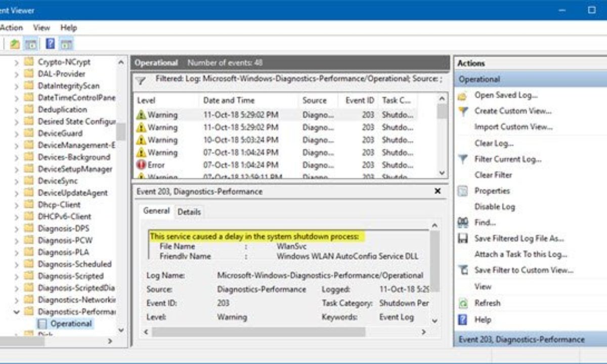Click Clear Log... action

(494, 143)
